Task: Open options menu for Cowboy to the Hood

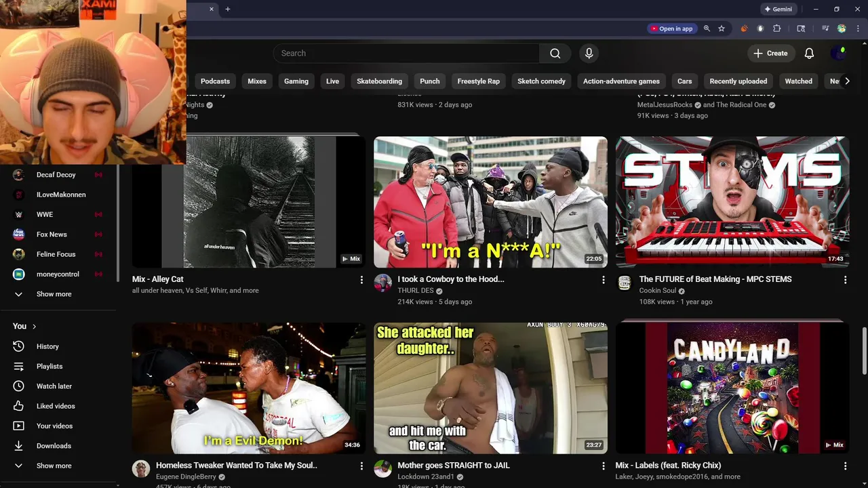Action: coord(604,280)
